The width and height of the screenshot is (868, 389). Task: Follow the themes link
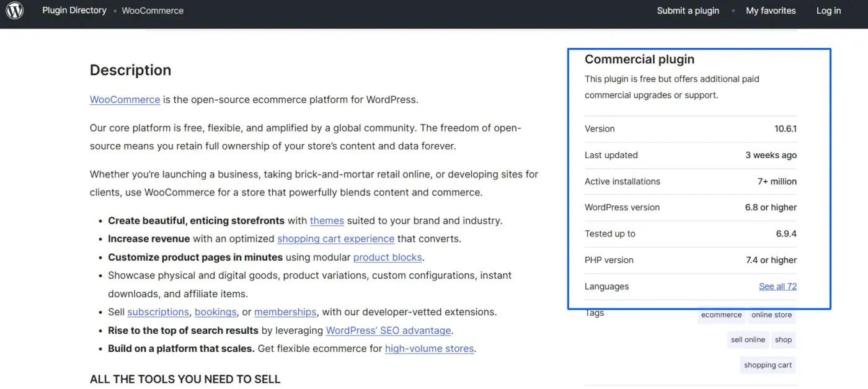coord(327,220)
